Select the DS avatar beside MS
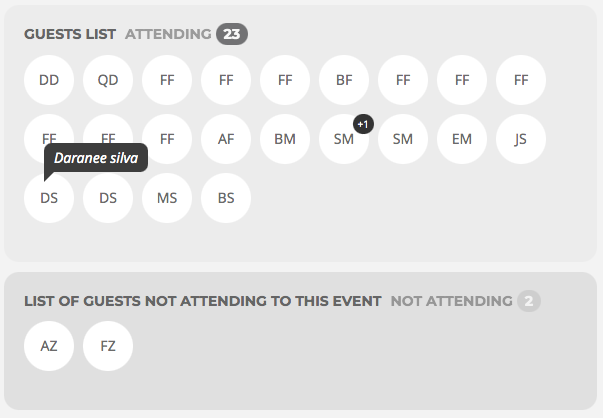The image size is (603, 418). click(108, 198)
